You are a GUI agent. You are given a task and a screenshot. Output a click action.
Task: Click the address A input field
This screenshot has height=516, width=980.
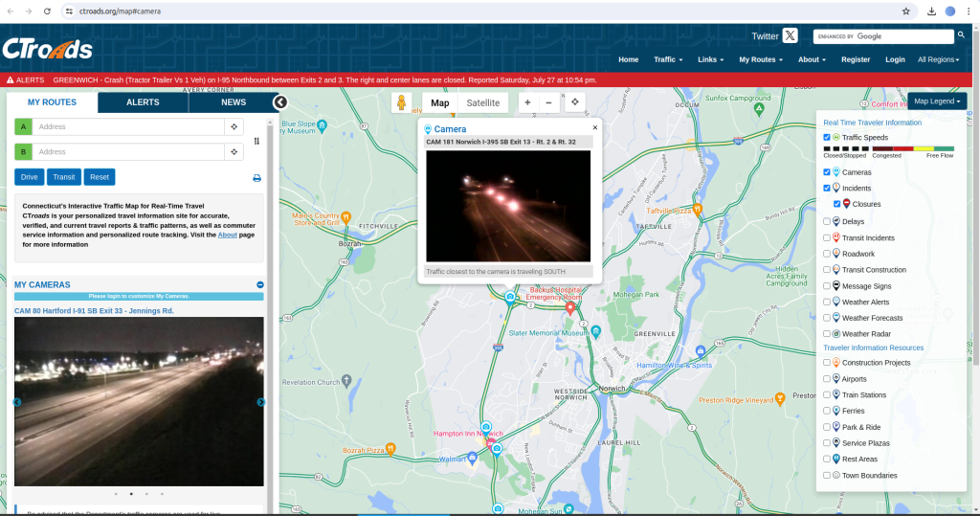128,126
